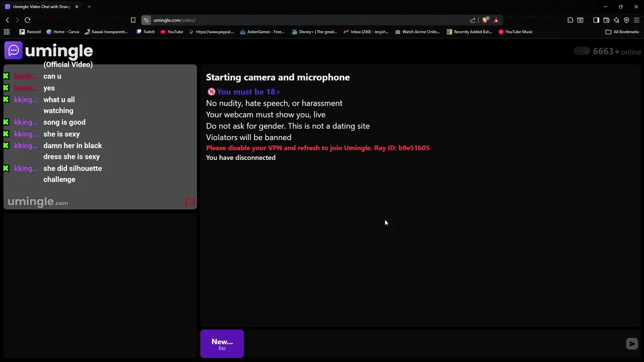Open the Disney+ bookmark
The width and height of the screenshot is (644, 362).
tap(314, 32)
